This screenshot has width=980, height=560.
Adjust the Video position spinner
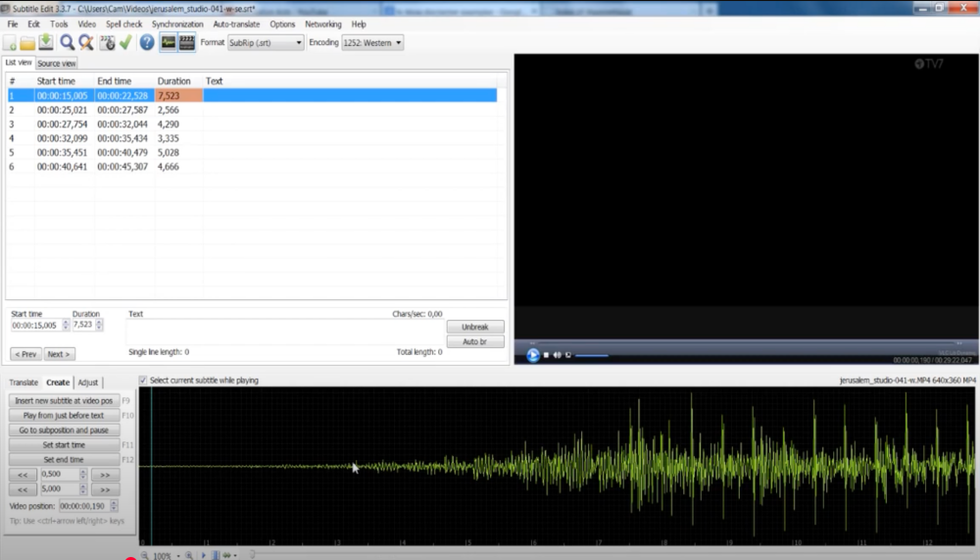(x=114, y=505)
